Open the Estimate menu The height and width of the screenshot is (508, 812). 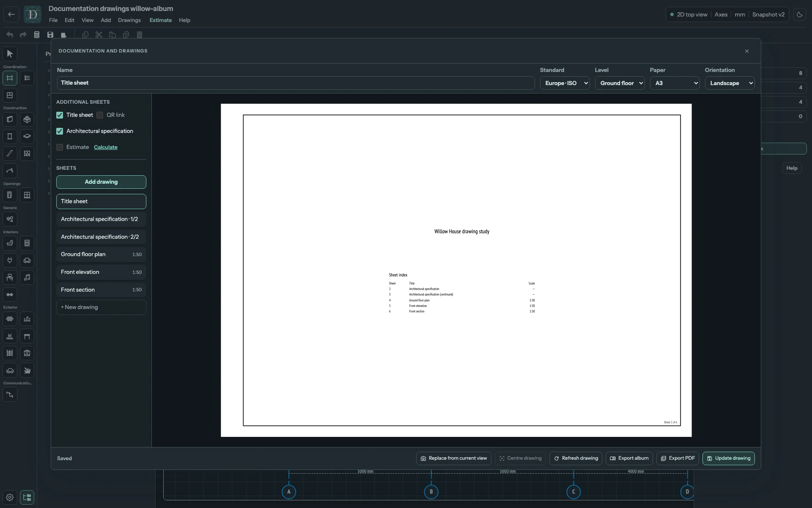[160, 20]
